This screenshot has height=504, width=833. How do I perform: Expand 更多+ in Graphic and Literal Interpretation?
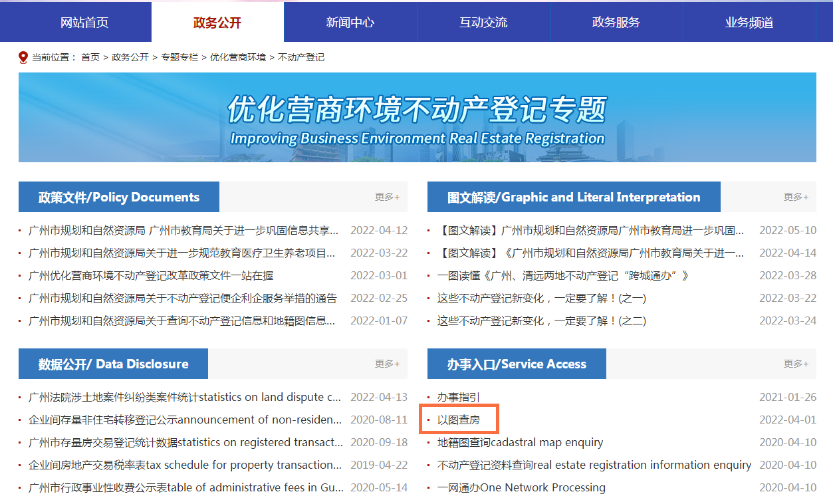pyautogui.click(x=796, y=197)
